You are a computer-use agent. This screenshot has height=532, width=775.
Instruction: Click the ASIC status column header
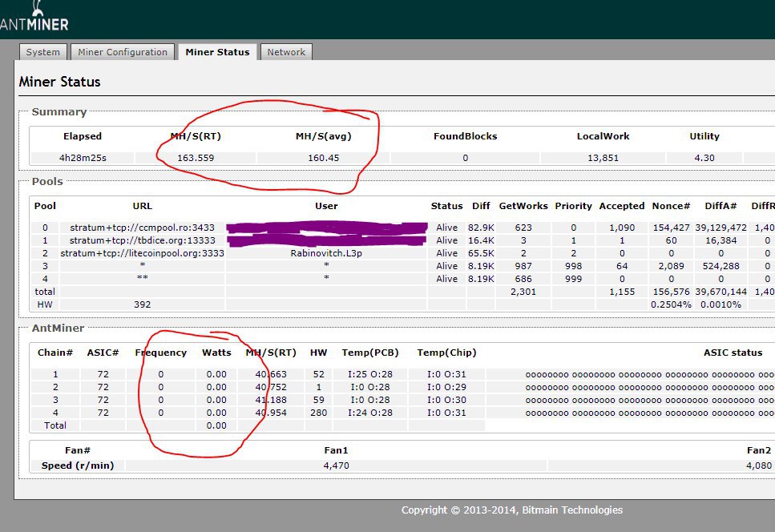(x=733, y=353)
